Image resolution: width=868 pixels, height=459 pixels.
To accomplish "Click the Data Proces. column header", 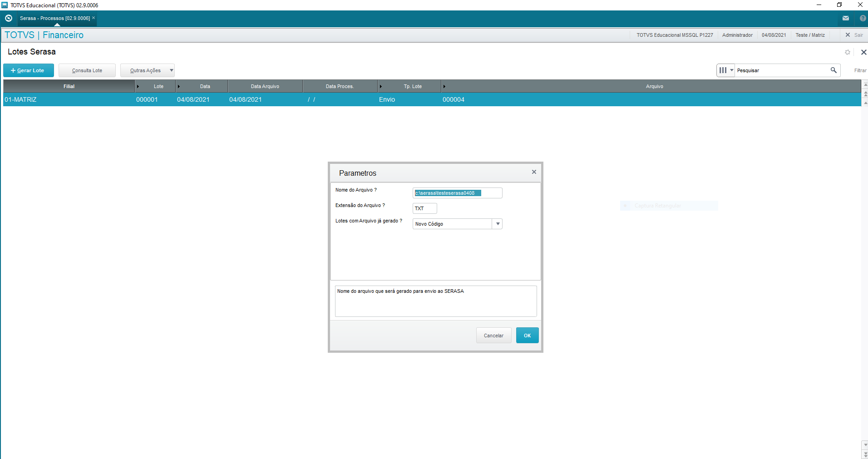I will pos(340,86).
